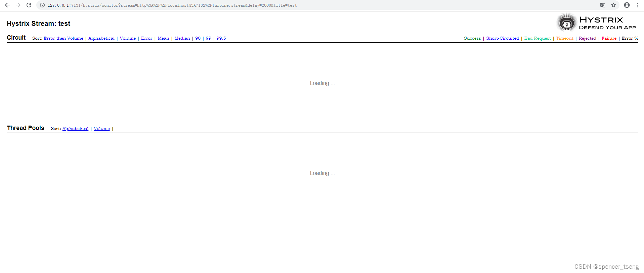Screen dimensions: 644x273
Task: Click the Hystrix hedgehog logo
Action: [567, 23]
